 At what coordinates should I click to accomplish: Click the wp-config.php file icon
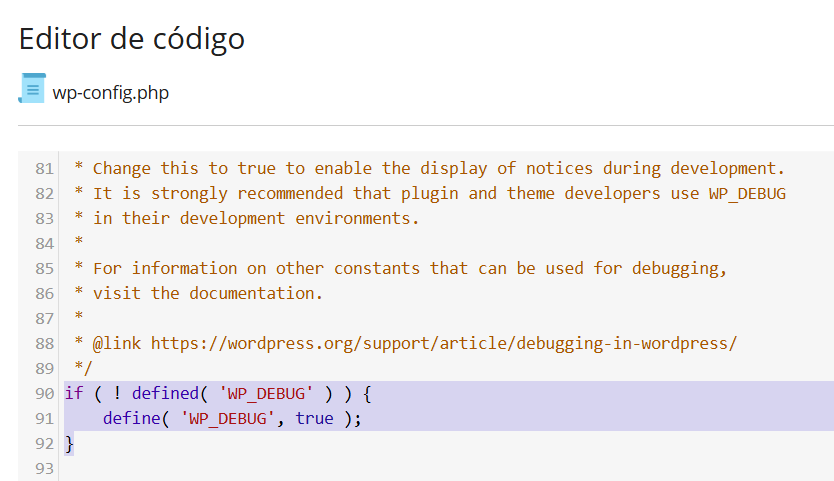tap(32, 90)
